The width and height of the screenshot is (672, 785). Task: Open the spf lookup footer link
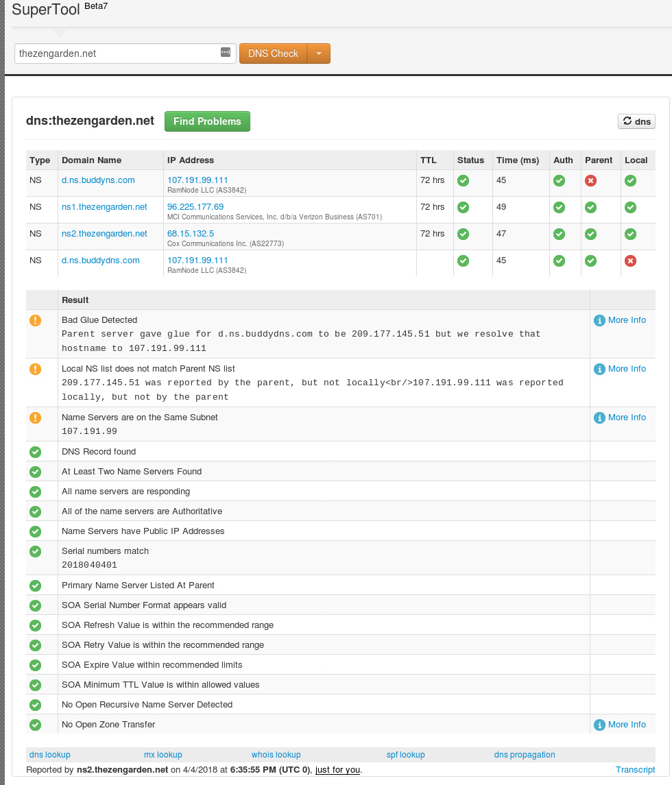tap(406, 754)
